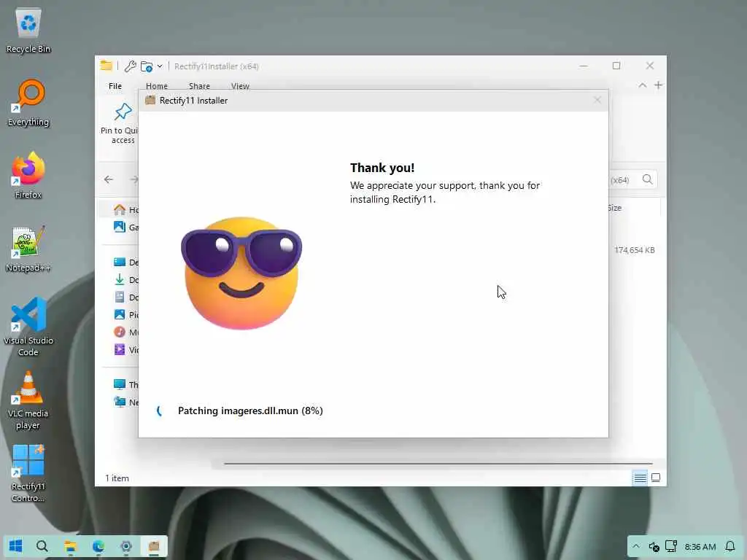Launch Visual Studio Code desktop shortcut
Image resolution: width=747 pixels, height=560 pixels.
(x=28, y=327)
